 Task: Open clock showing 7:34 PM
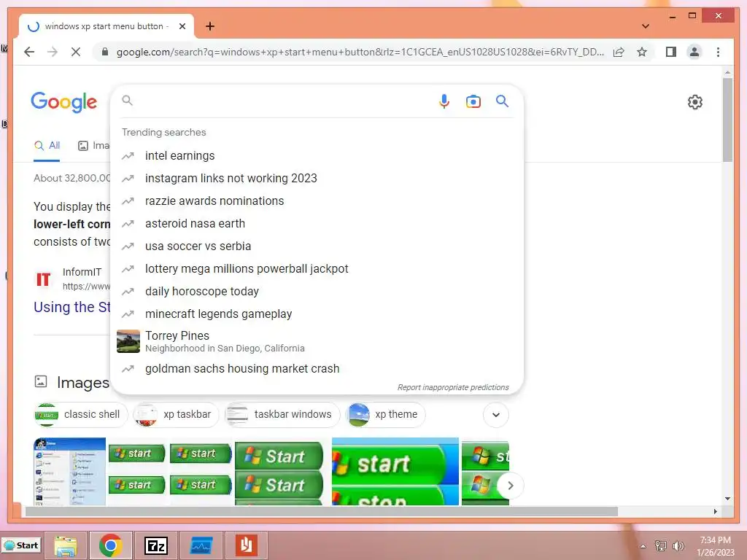pos(715,546)
